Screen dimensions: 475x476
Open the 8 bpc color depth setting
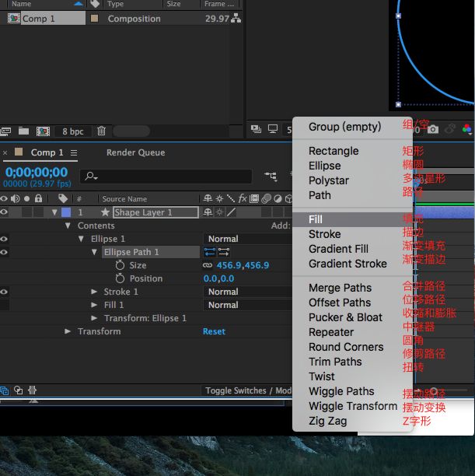coord(73,131)
